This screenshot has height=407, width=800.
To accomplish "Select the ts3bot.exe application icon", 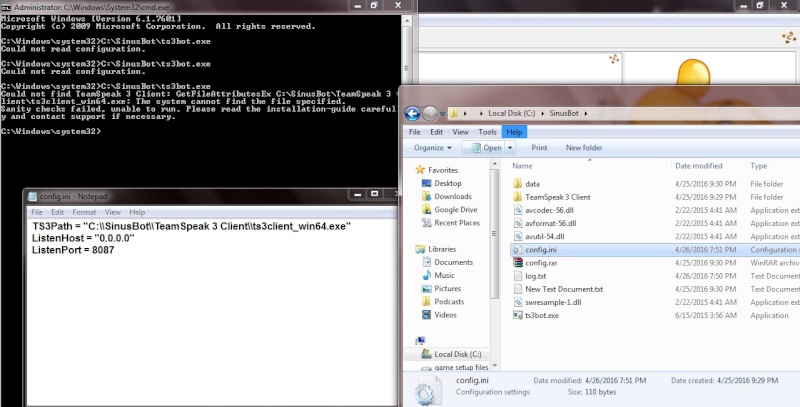I will click(517, 316).
